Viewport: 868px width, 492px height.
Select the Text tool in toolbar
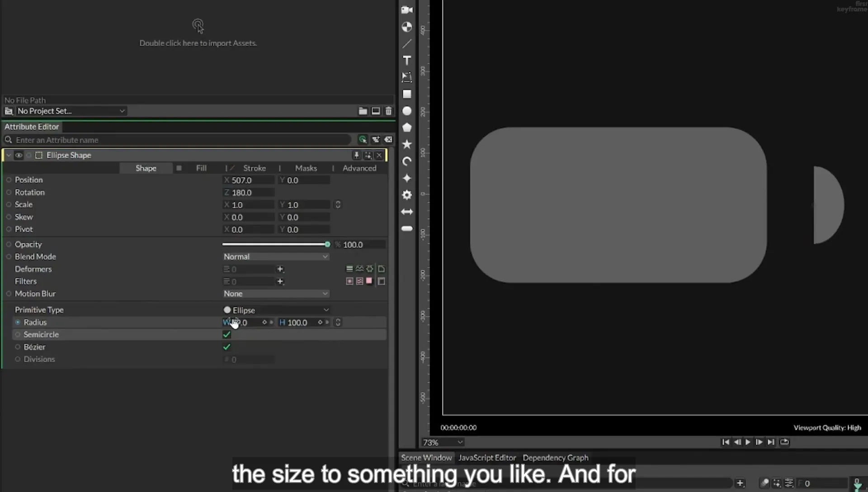407,61
